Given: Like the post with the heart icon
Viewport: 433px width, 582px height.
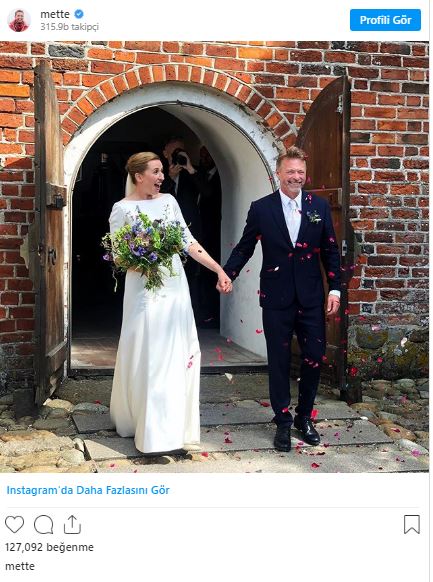Looking at the screenshot, I should pos(14,524).
